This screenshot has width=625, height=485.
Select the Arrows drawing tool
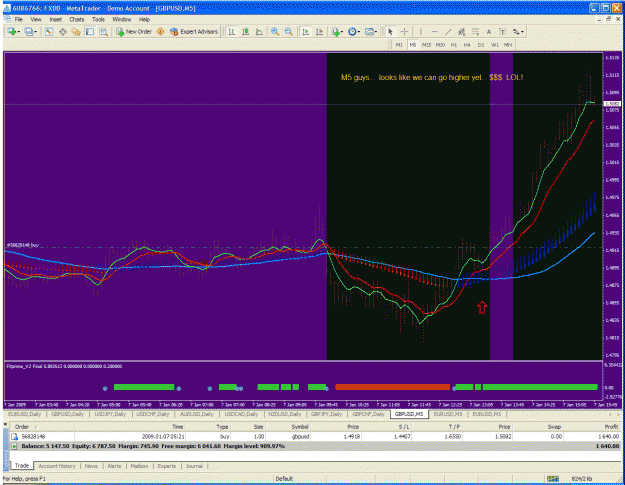click(516, 31)
